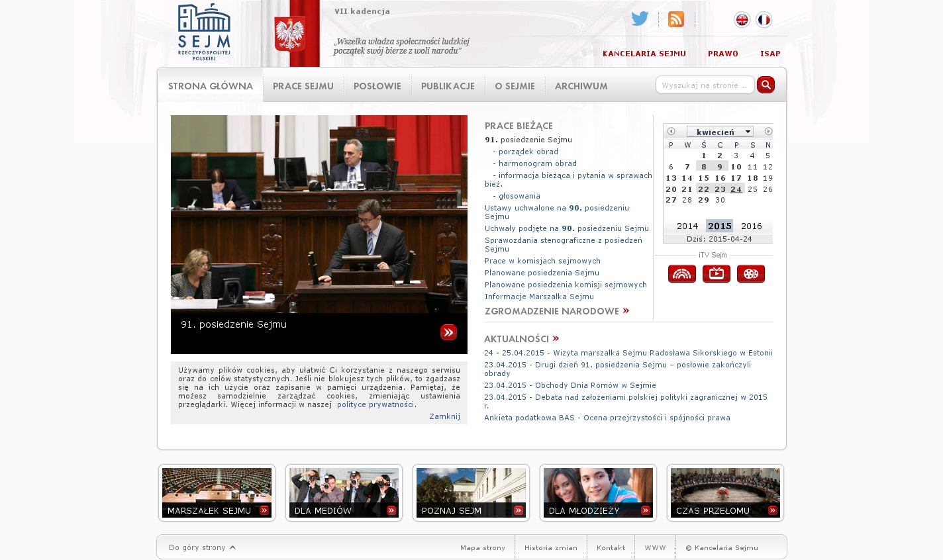
Task: Click Zamknij to dismiss cookie notice
Action: pos(444,416)
